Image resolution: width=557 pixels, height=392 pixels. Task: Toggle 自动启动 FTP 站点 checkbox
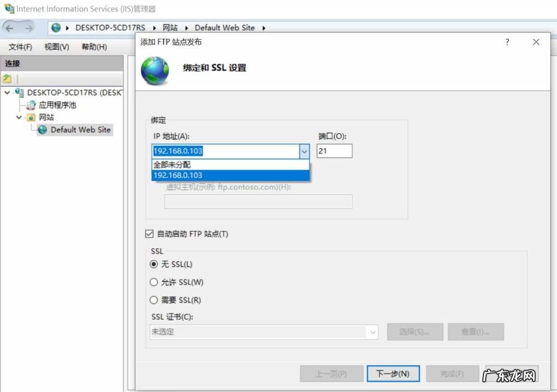tap(149, 234)
